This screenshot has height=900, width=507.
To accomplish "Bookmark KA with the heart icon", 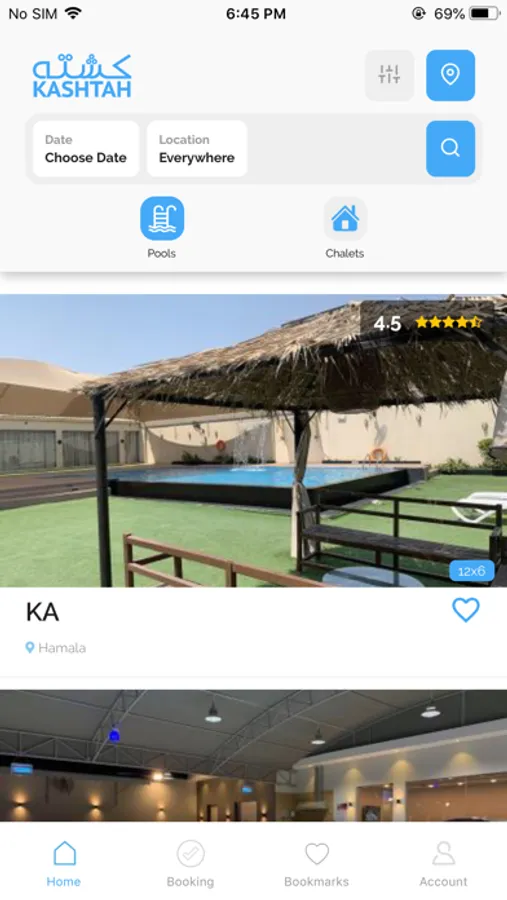I will pos(466,610).
